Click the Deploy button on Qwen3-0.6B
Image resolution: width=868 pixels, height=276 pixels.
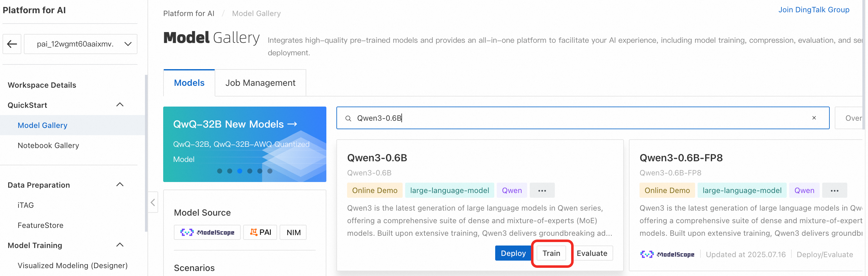point(513,253)
